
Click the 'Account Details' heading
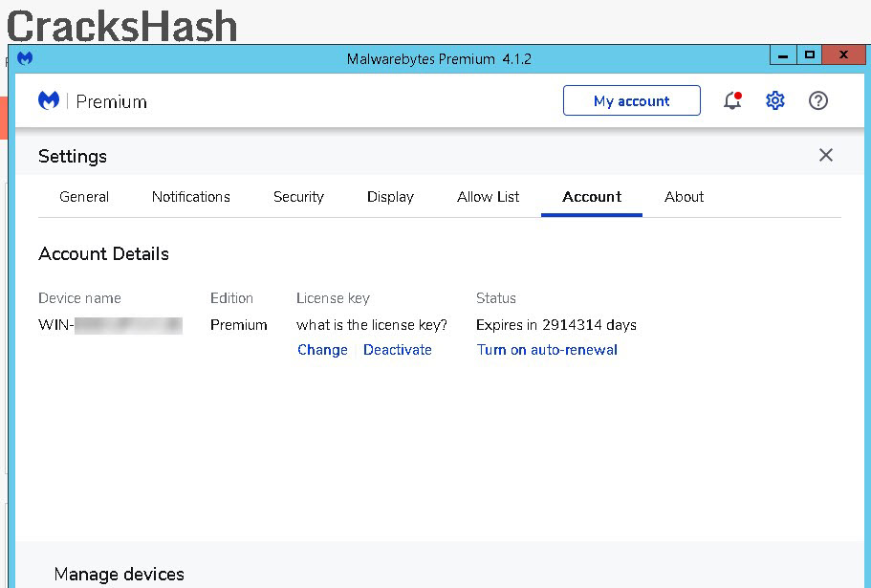click(x=103, y=253)
